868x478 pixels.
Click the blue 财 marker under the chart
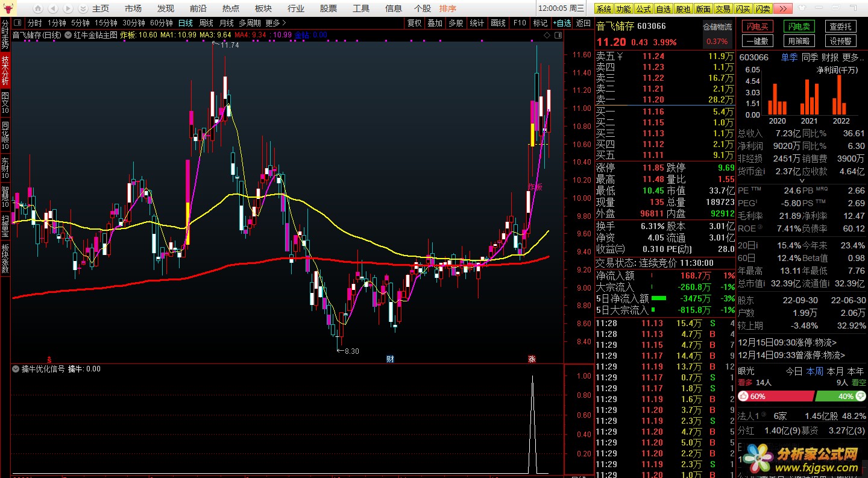390,359
